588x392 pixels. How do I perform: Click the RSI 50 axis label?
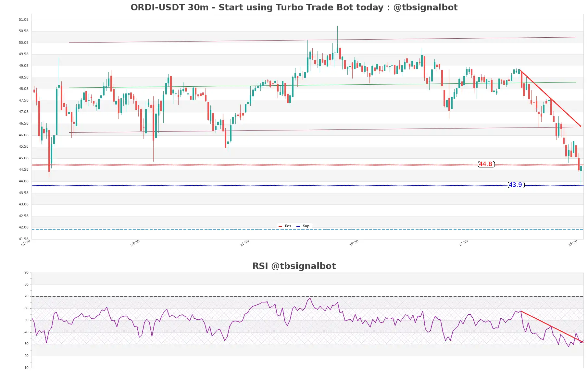click(26, 320)
